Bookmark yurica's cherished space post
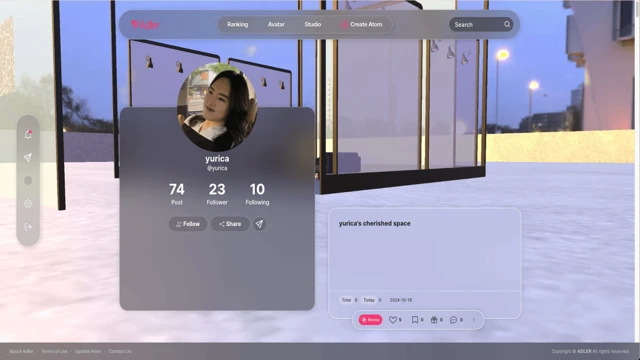This screenshot has width=640, height=360. (x=415, y=320)
